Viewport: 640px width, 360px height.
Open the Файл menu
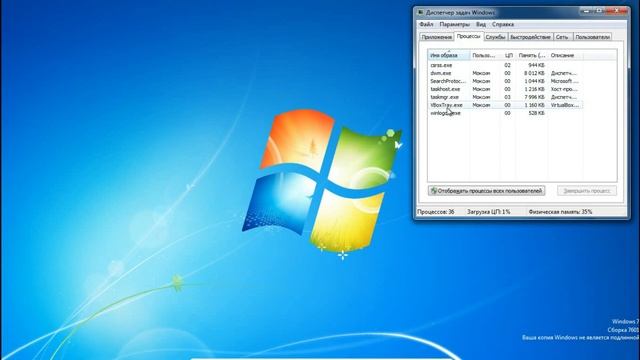tap(426, 24)
